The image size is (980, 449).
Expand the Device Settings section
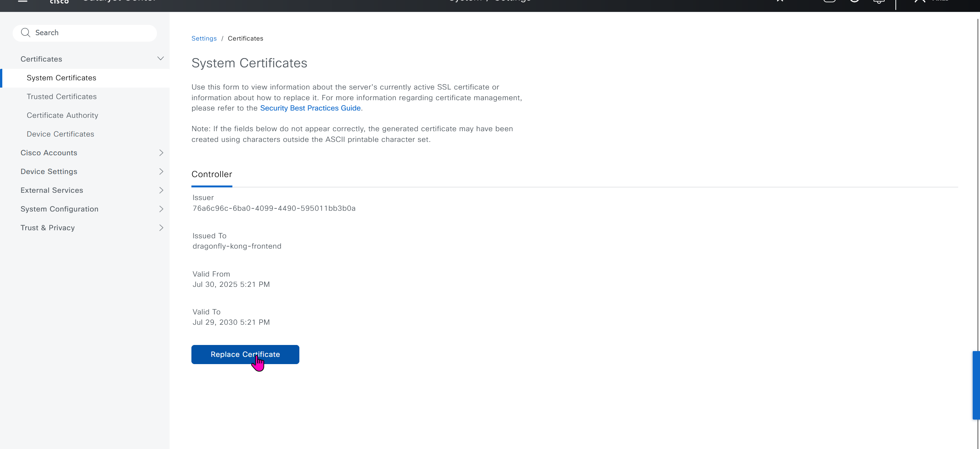coord(161,171)
